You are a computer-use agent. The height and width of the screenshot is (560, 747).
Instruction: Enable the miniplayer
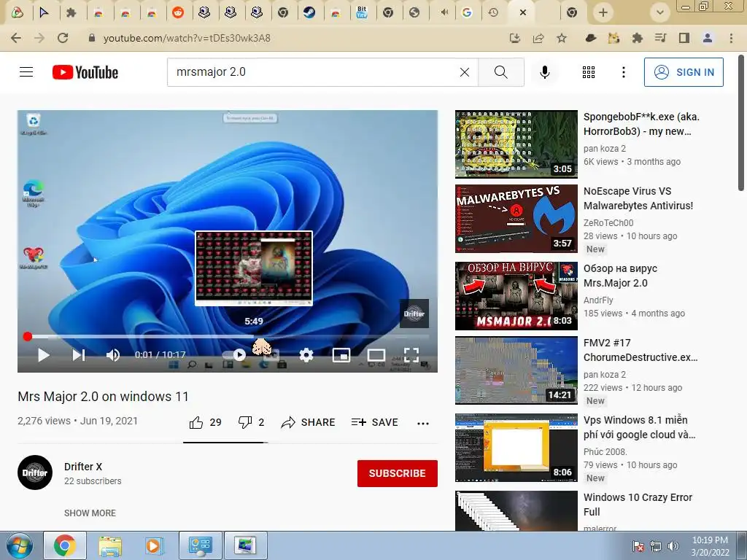341,355
